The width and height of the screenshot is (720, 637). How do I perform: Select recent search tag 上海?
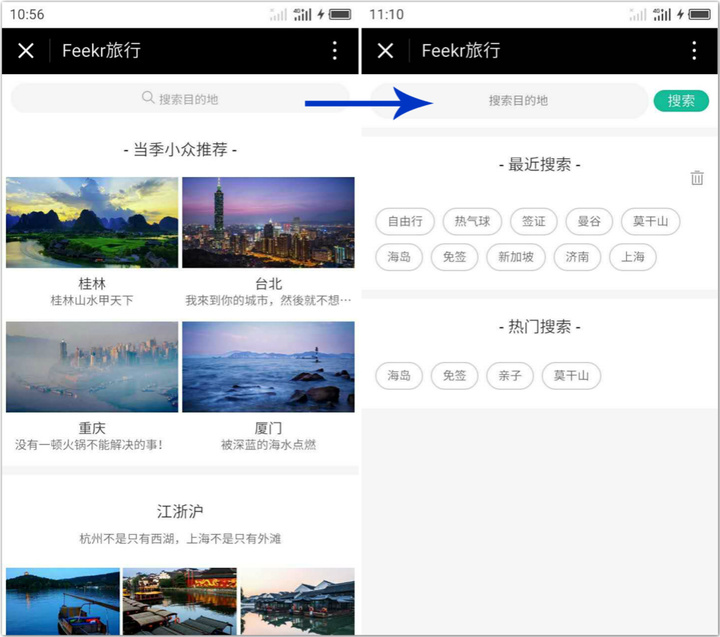(x=633, y=257)
